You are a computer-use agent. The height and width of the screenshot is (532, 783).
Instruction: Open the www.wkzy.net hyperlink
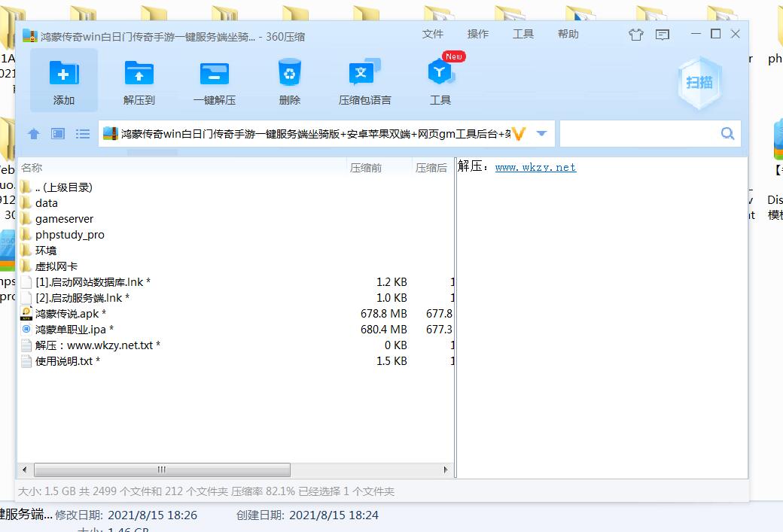tap(535, 168)
